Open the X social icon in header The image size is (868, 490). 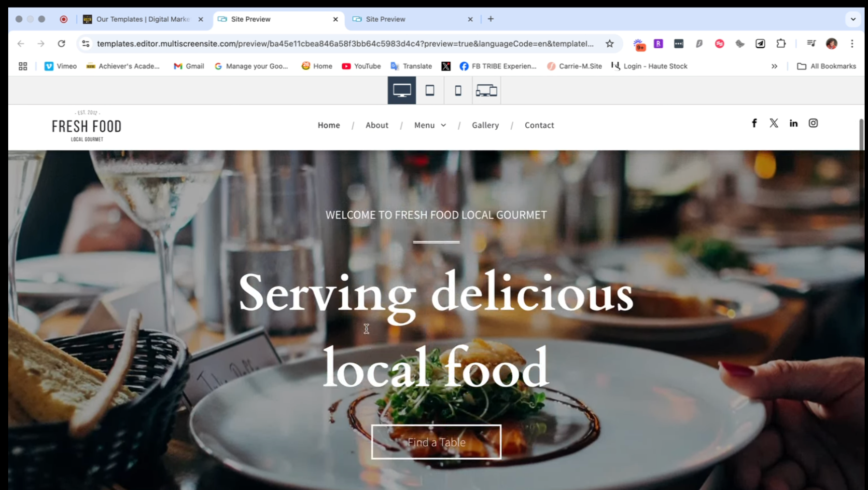point(774,123)
